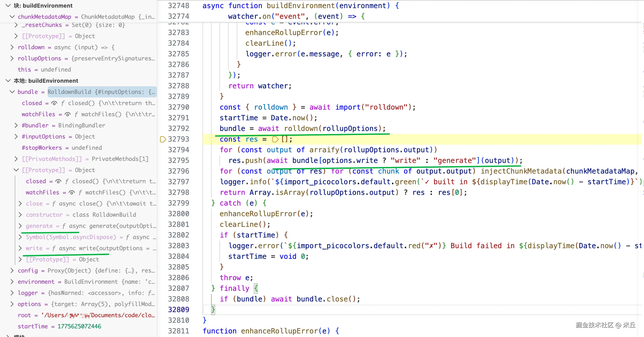The height and width of the screenshot is (337, 644).
Task: Collapse the 本地: buildEnvironment scope section
Action: click(8, 81)
